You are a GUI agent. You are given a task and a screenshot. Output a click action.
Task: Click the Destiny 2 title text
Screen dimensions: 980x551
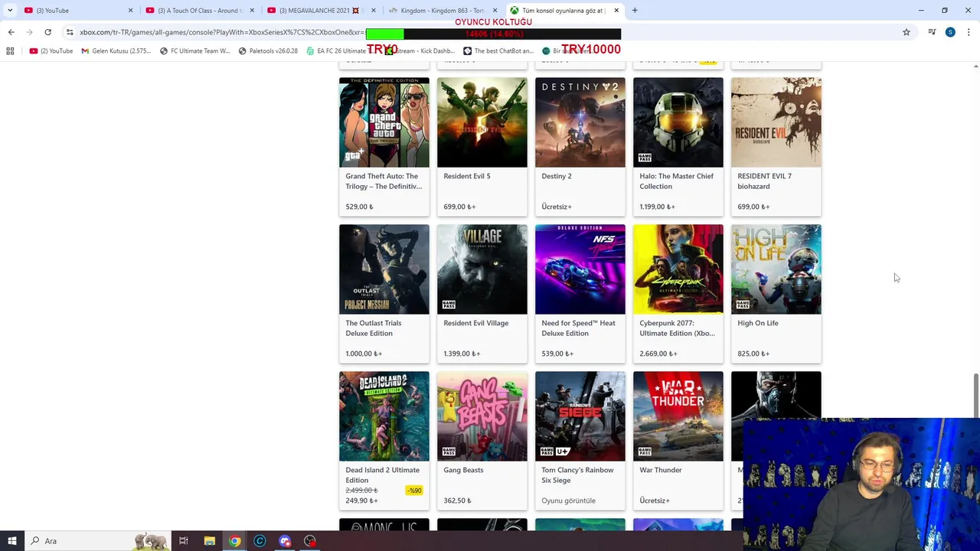pos(557,176)
